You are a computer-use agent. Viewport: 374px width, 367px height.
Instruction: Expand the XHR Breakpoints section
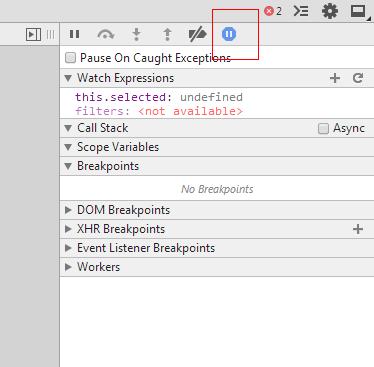(68, 229)
